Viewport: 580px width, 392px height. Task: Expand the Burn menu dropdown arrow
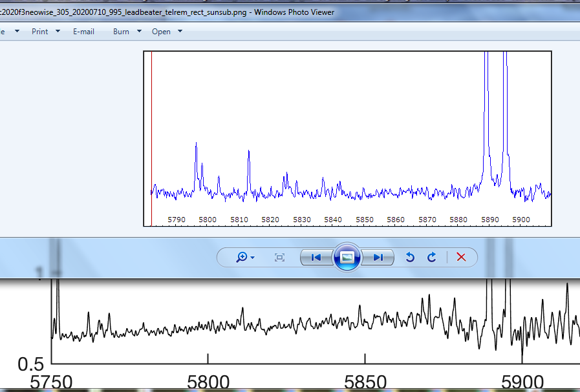pyautogui.click(x=138, y=31)
